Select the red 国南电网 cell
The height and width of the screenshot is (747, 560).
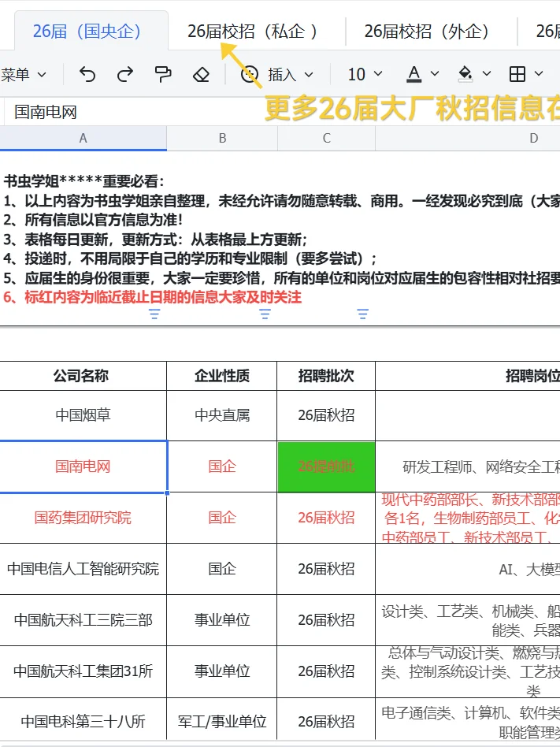(83, 466)
